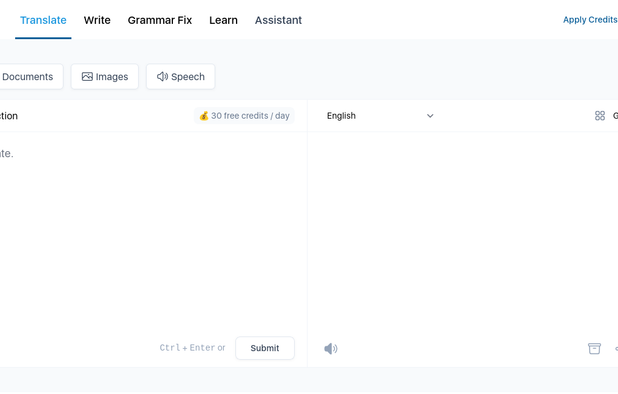The height and width of the screenshot is (394, 618).
Task: Switch to the Translate tab
Action: 43,20
